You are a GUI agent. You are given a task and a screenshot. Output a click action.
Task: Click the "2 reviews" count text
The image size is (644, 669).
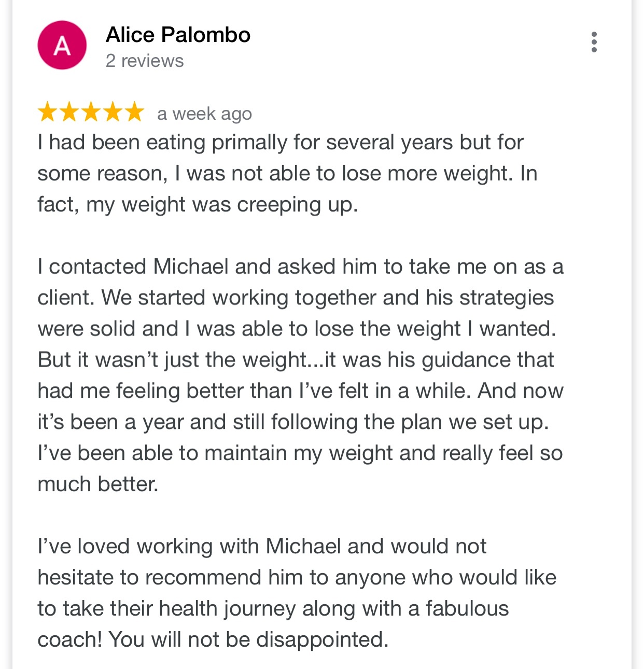coord(145,61)
